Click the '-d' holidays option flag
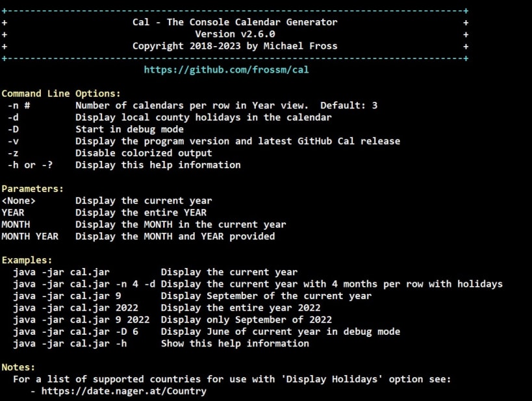Screen dimensions: 532x401 (x=13, y=117)
